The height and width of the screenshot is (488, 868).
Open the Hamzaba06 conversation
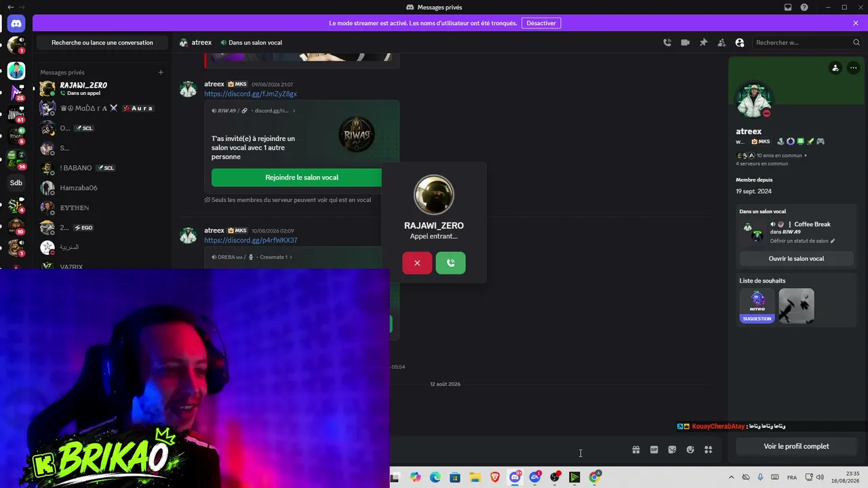pyautogui.click(x=102, y=188)
